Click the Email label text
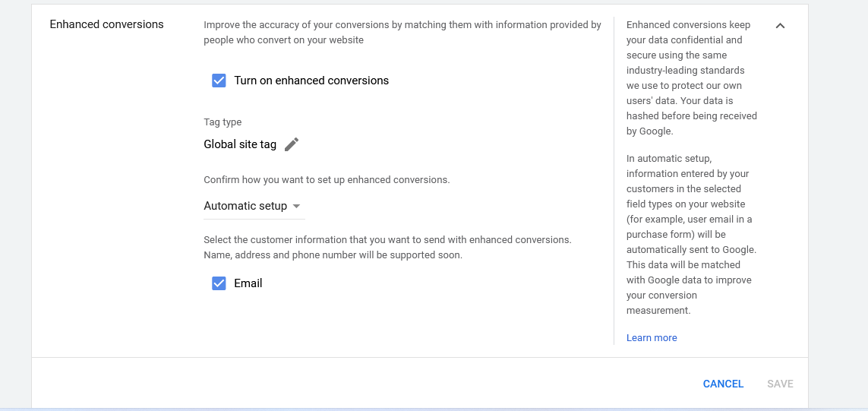The width and height of the screenshot is (868, 411). [x=248, y=283]
